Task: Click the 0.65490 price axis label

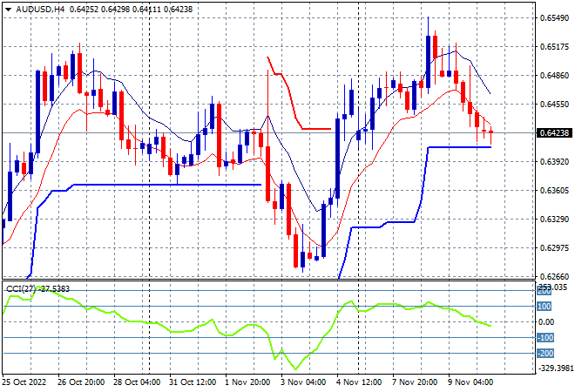Action: click(x=554, y=17)
